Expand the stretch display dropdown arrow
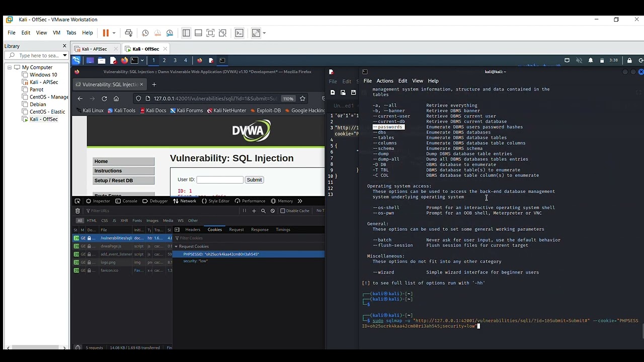 [x=264, y=33]
